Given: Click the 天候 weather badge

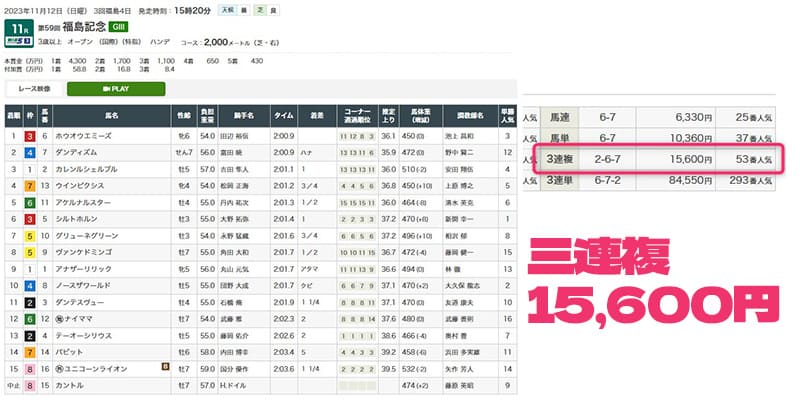Looking at the screenshot, I should pyautogui.click(x=228, y=10).
